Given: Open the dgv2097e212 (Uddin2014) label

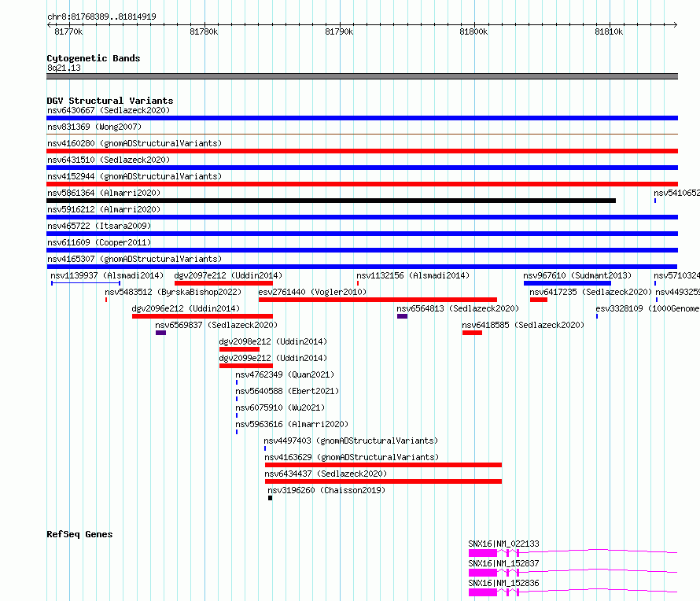Looking at the screenshot, I should [228, 275].
